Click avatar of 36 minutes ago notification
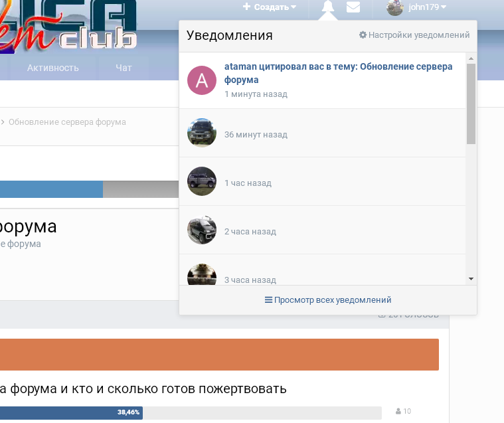 coord(202,133)
